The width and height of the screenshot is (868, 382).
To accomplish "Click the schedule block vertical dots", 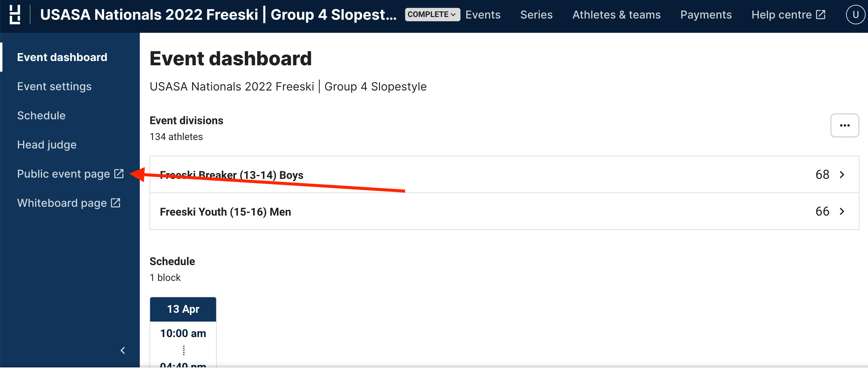I will point(184,350).
